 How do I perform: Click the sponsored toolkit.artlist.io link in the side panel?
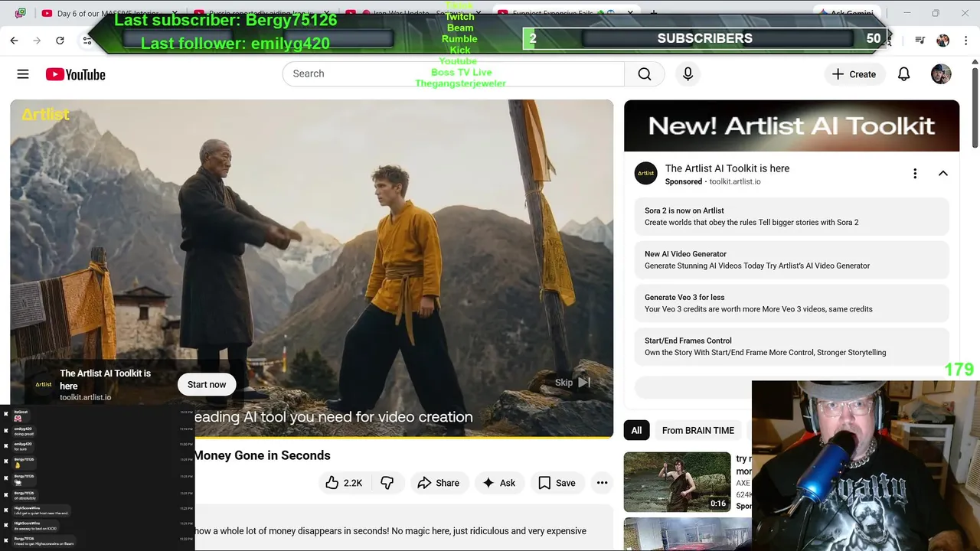tap(735, 181)
